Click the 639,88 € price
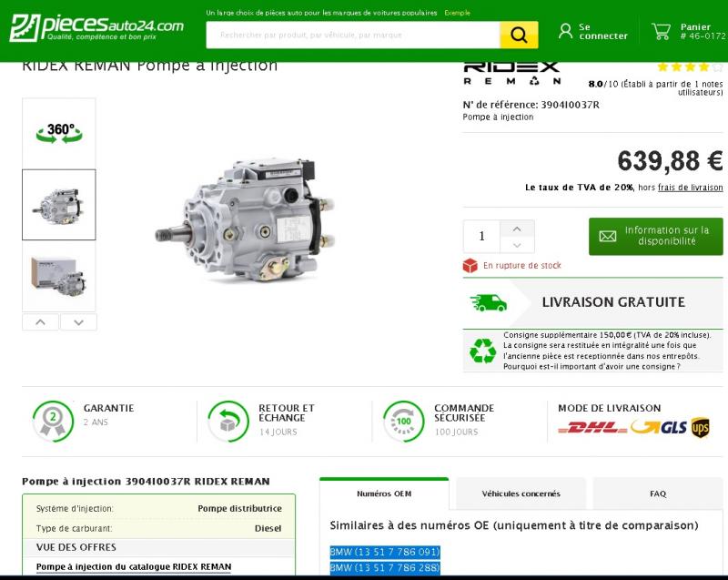The image size is (728, 580). 670,161
